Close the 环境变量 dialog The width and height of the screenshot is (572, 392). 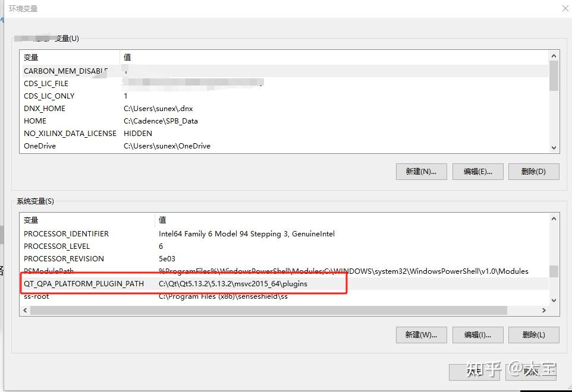click(565, 8)
